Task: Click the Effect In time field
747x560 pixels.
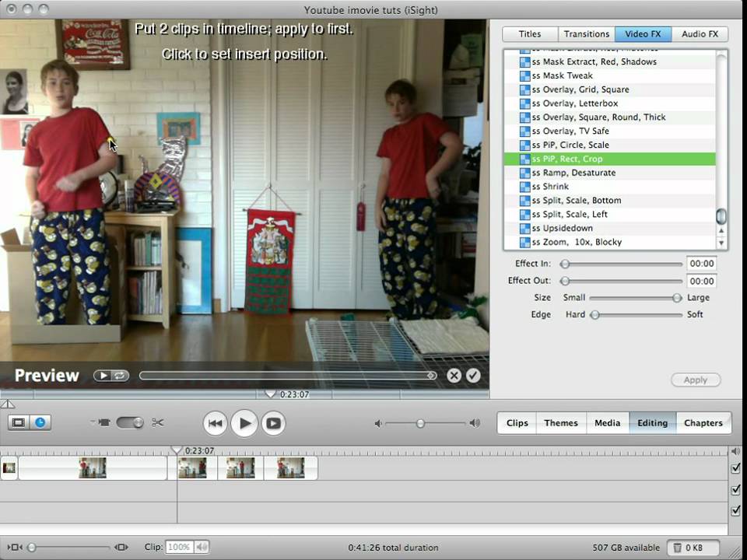Action: tap(701, 264)
